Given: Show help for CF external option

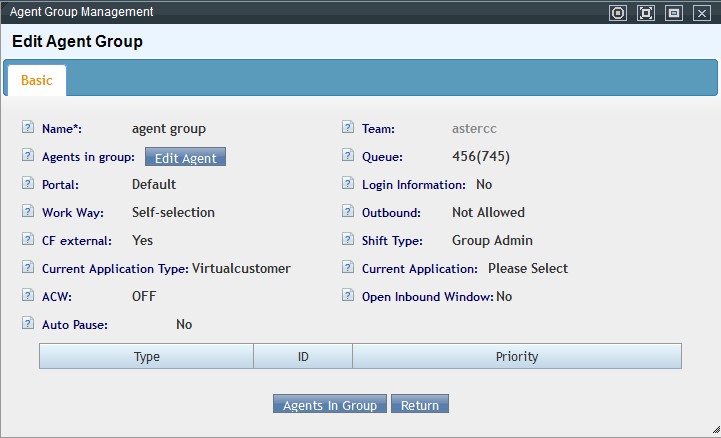Looking at the screenshot, I should point(28,240).
